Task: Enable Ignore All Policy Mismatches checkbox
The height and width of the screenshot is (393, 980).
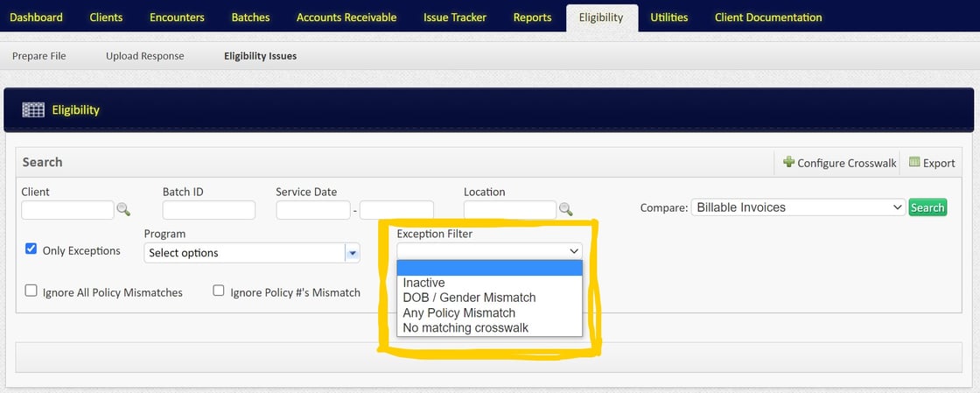Action: pyautogui.click(x=31, y=291)
